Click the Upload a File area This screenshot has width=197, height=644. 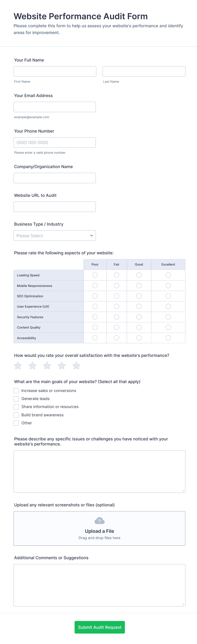[99, 531]
